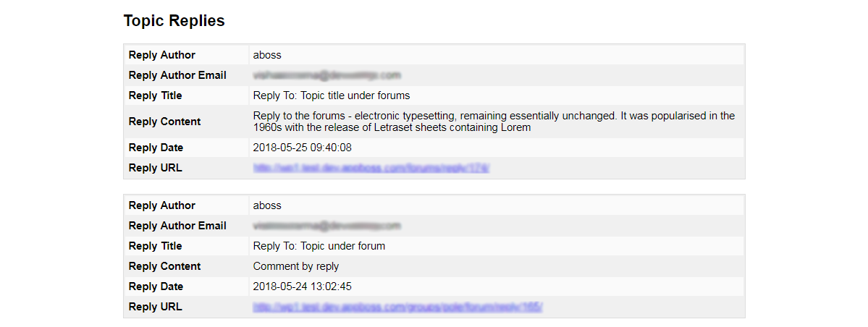Open the first reply's URL link
868x327 pixels.
371,168
